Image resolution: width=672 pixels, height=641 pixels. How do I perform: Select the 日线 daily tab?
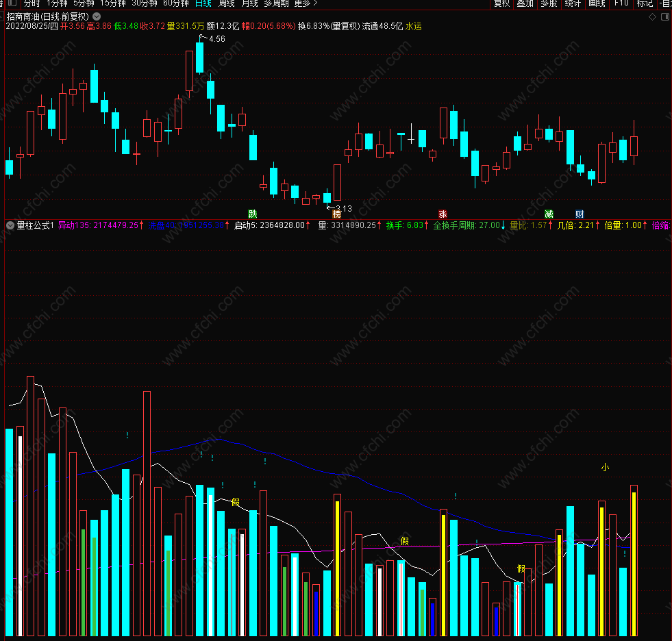click(203, 3)
